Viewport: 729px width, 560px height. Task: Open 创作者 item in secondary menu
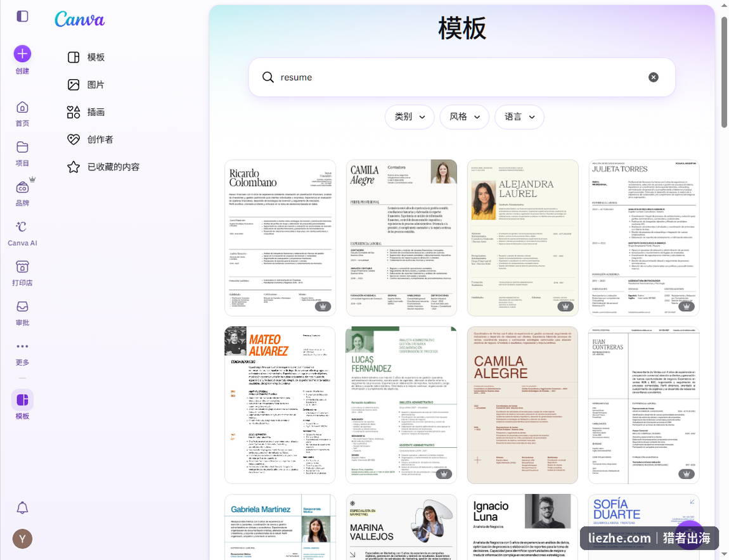(x=90, y=139)
